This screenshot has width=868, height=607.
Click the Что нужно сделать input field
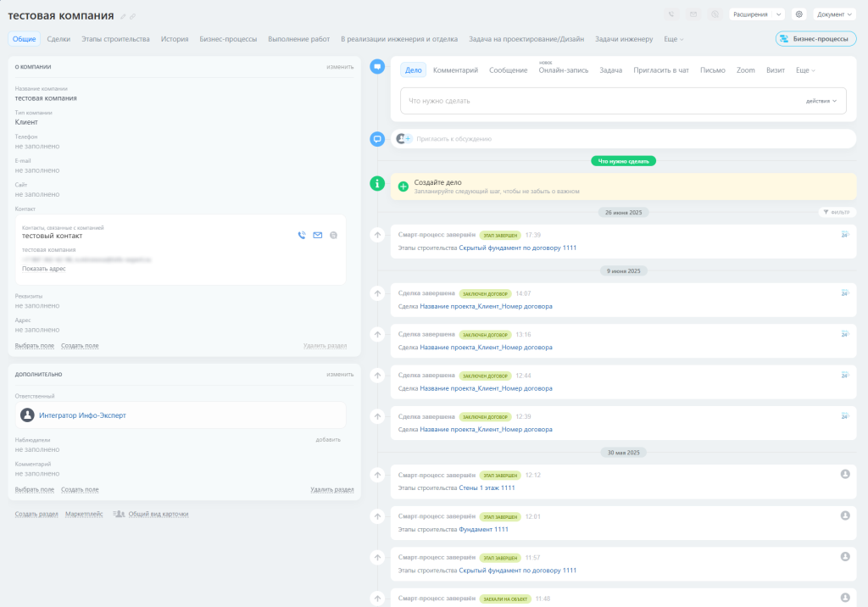coord(593,101)
